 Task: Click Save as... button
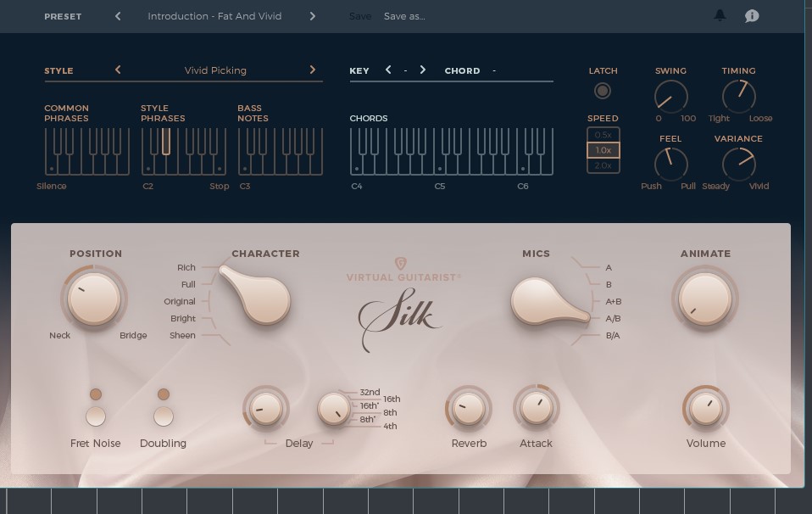(404, 16)
